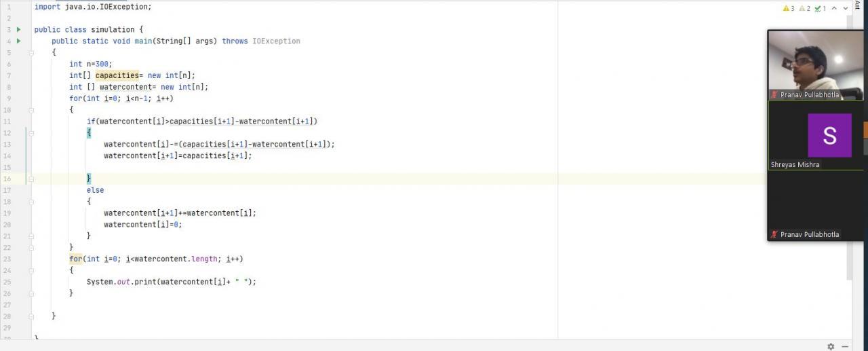Click the highlighted capacities variable on line 7
Viewport: 868px width, 351px height.
[x=117, y=75]
